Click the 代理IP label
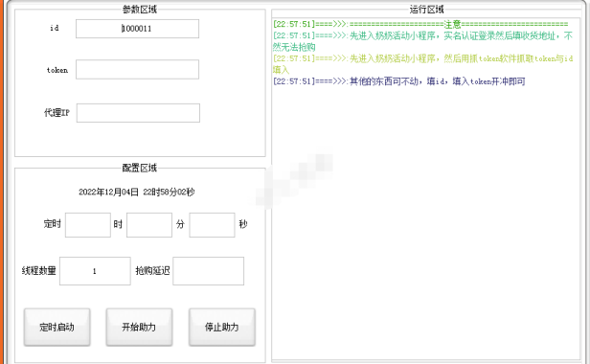This screenshot has height=364, width=590. point(57,112)
